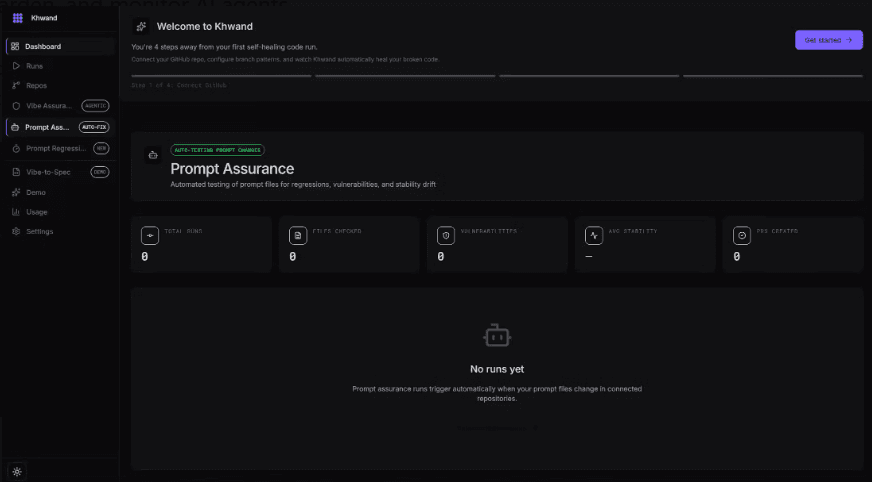Click the sparkles icon beside Welcome to Khwand
The height and width of the screenshot is (482, 872).
(x=141, y=26)
